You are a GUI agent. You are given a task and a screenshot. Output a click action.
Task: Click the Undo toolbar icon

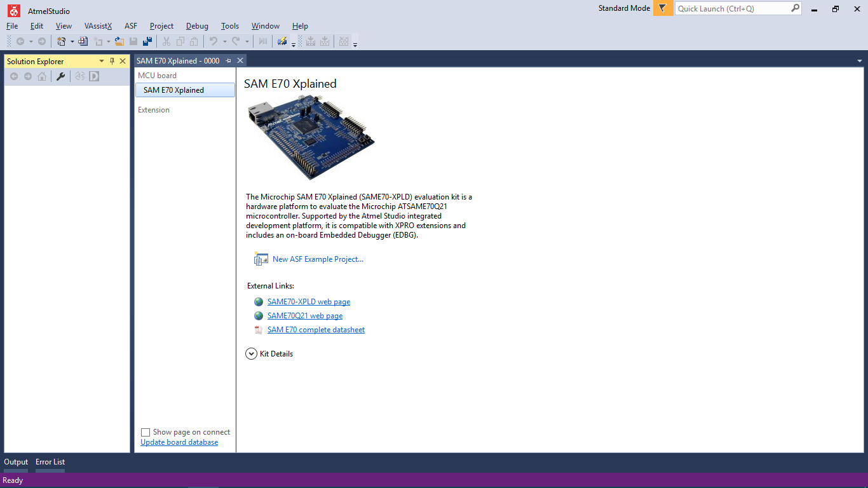click(x=214, y=41)
